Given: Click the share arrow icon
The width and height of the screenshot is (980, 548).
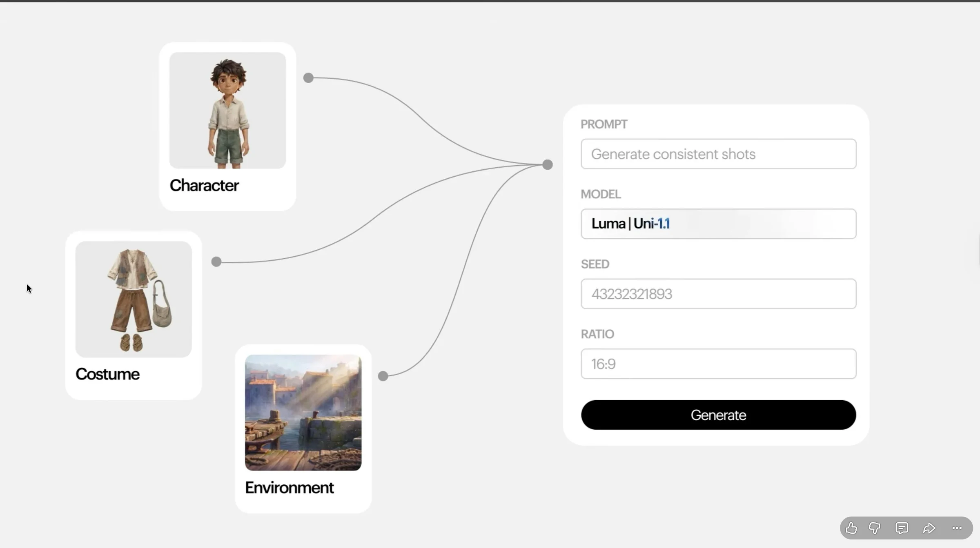Looking at the screenshot, I should pyautogui.click(x=929, y=528).
